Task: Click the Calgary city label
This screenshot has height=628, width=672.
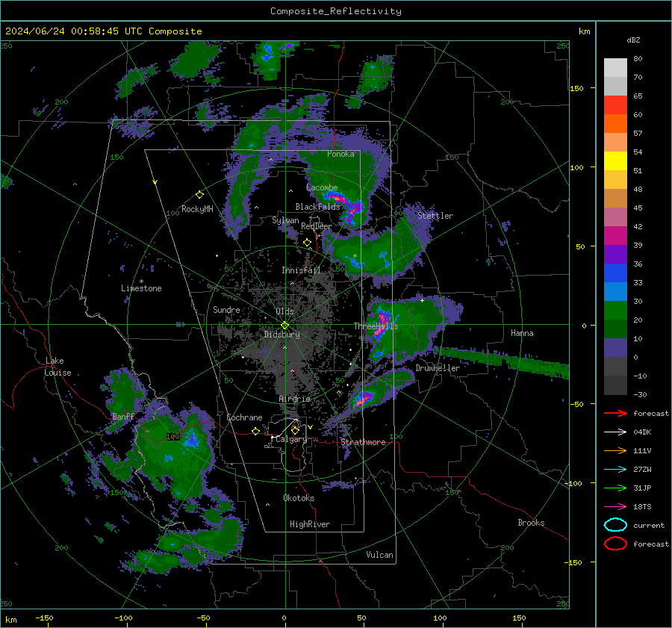Action: click(291, 439)
